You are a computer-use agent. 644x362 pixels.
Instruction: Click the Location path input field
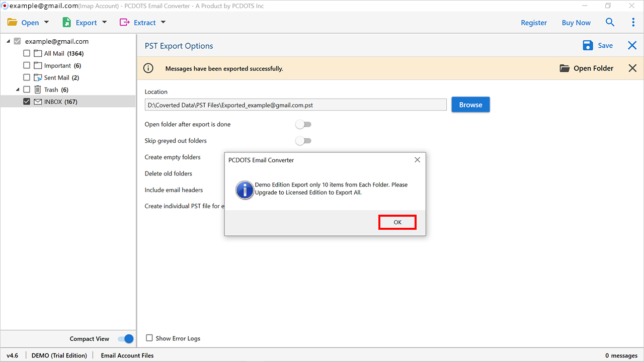point(296,105)
